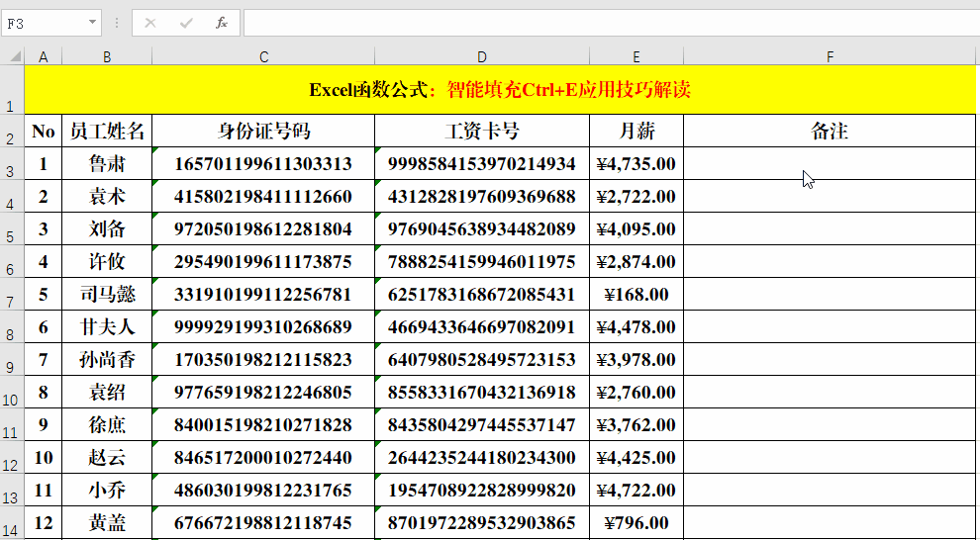Screen dimensions: 980x540
Task: Select the name cell 司马懿
Action: 107,294
